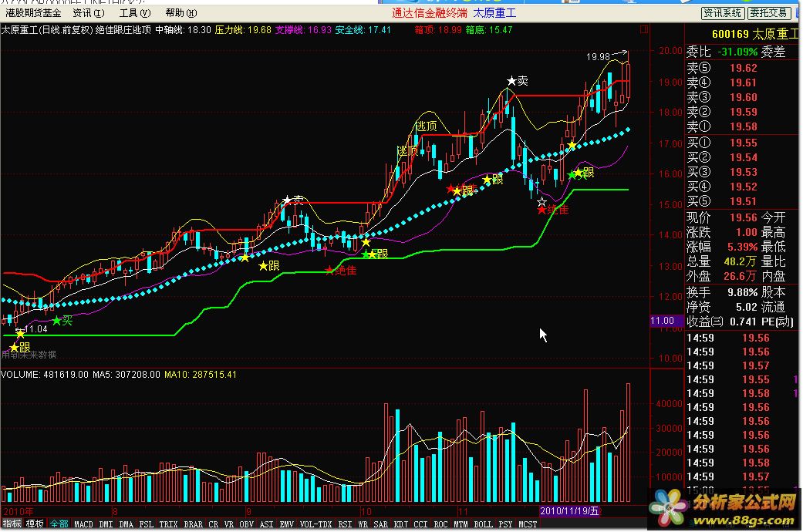The height and width of the screenshot is (532, 803).
Task: Click the 涨幅 5.39% value
Action: click(742, 247)
